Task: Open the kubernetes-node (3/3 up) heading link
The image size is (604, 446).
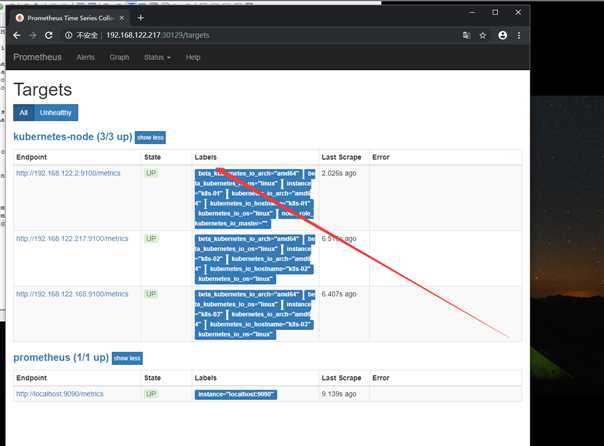Action: tap(73, 137)
